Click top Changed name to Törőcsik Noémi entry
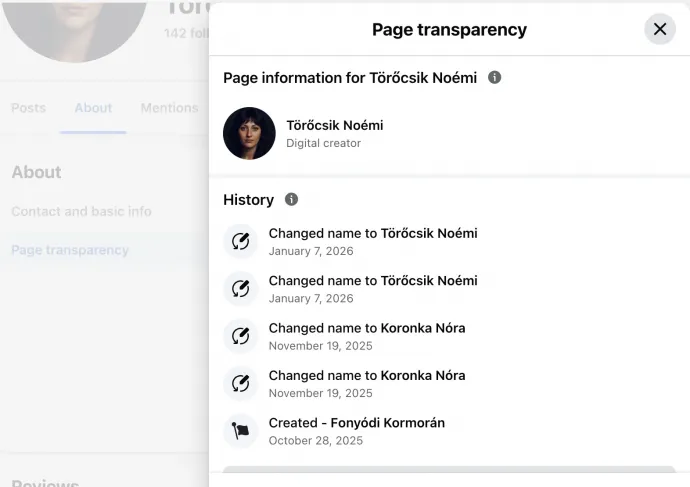 click(372, 233)
